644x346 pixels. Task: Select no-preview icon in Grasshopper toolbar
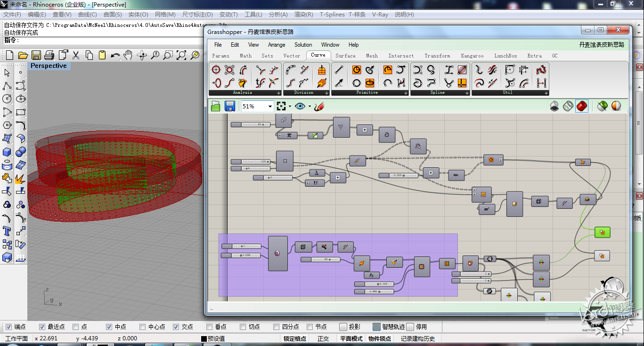555,106
